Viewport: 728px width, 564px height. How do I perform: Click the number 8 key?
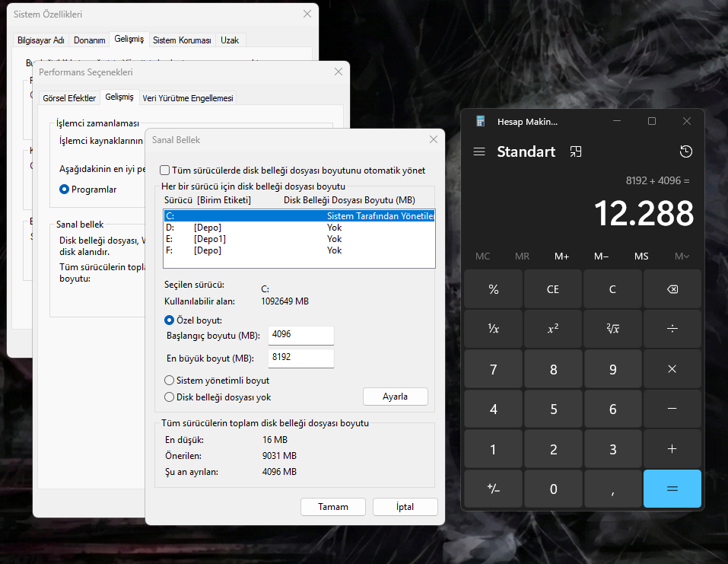coord(553,369)
